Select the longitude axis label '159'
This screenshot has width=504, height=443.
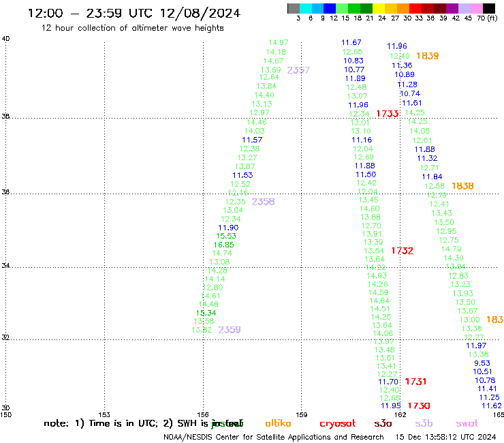click(302, 414)
